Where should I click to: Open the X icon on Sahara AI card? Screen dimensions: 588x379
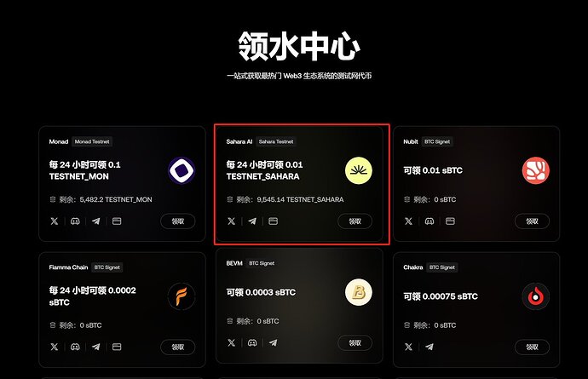pos(232,221)
